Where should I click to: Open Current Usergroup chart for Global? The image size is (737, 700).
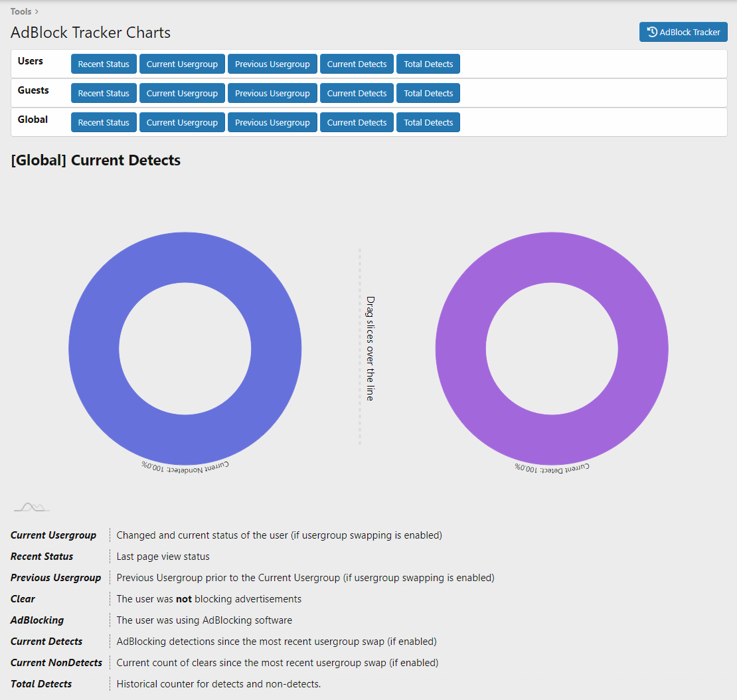[182, 123]
